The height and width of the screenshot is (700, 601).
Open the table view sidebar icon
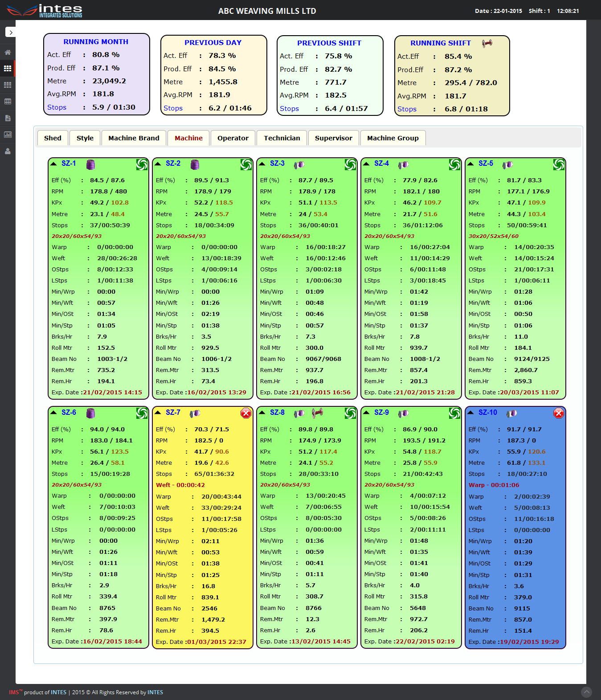point(8,102)
